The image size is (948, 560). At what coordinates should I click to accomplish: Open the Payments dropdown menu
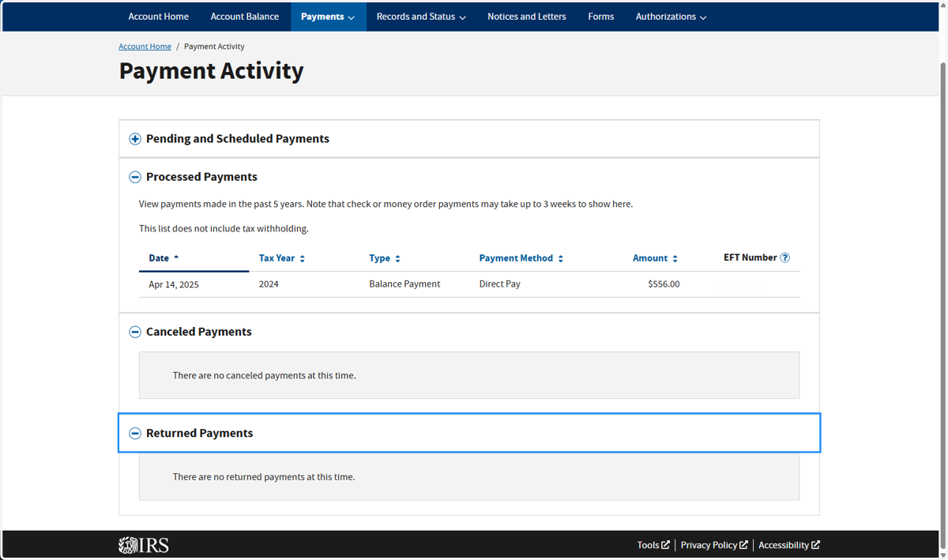pos(328,17)
